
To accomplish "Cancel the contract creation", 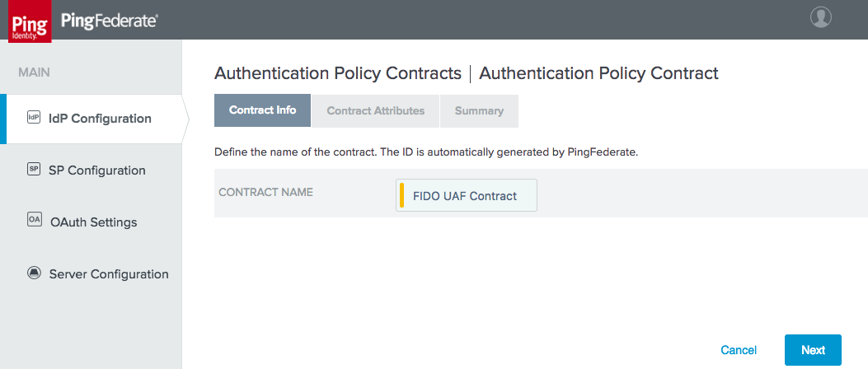I will tap(739, 350).
